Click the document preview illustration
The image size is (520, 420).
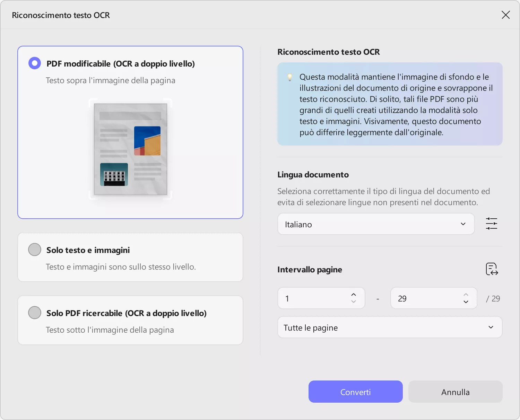pyautogui.click(x=131, y=149)
